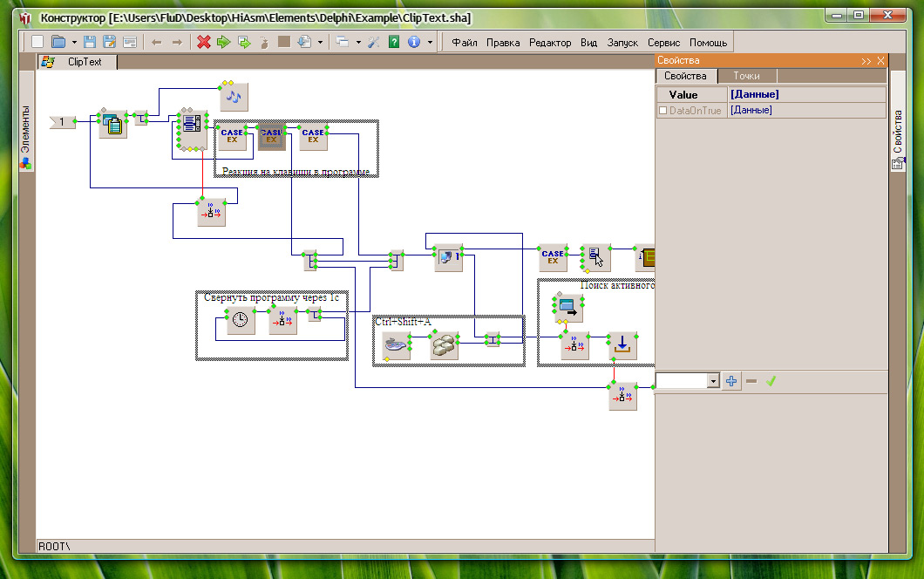The width and height of the screenshot is (924, 579).
Task: Run the project with the green arrow
Action: point(223,42)
